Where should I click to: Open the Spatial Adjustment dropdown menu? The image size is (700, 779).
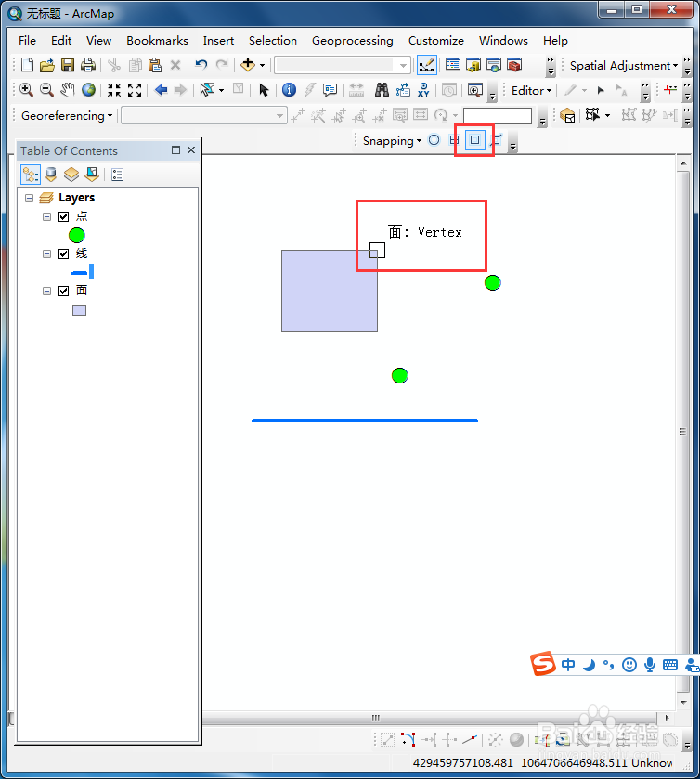(x=624, y=66)
